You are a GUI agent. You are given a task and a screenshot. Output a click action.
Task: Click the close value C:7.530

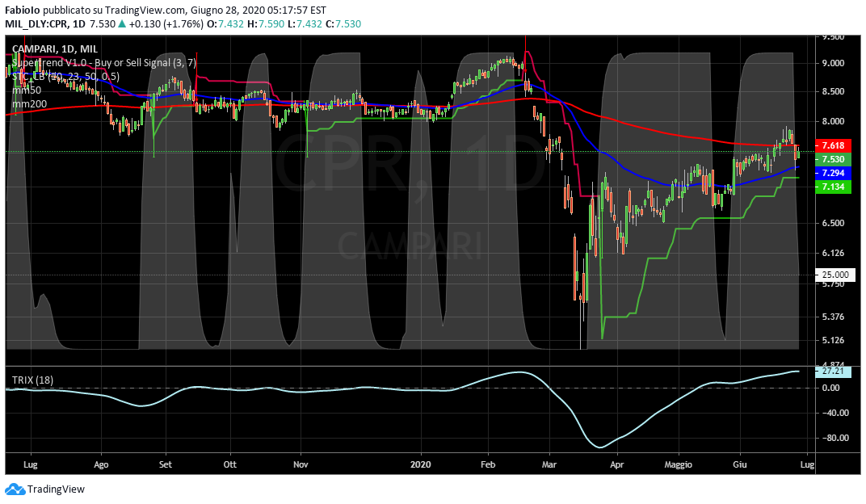[343, 23]
